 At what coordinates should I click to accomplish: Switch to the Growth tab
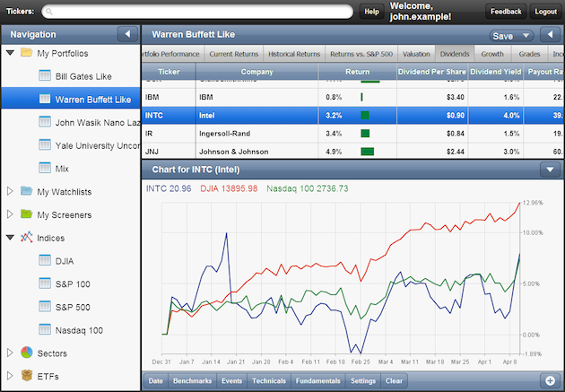(492, 54)
